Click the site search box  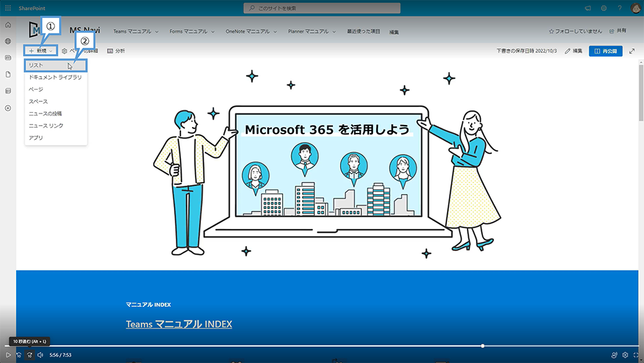(x=321, y=8)
